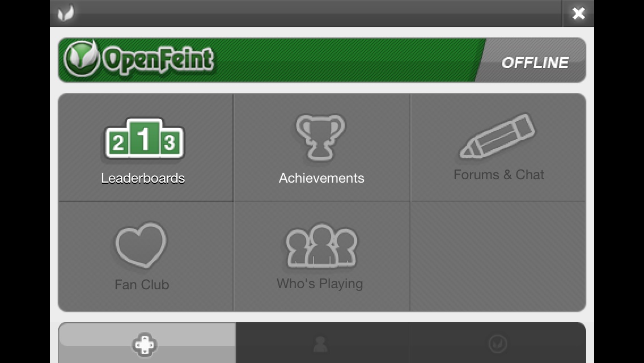Open the Leaderboards podium icon

(144, 138)
